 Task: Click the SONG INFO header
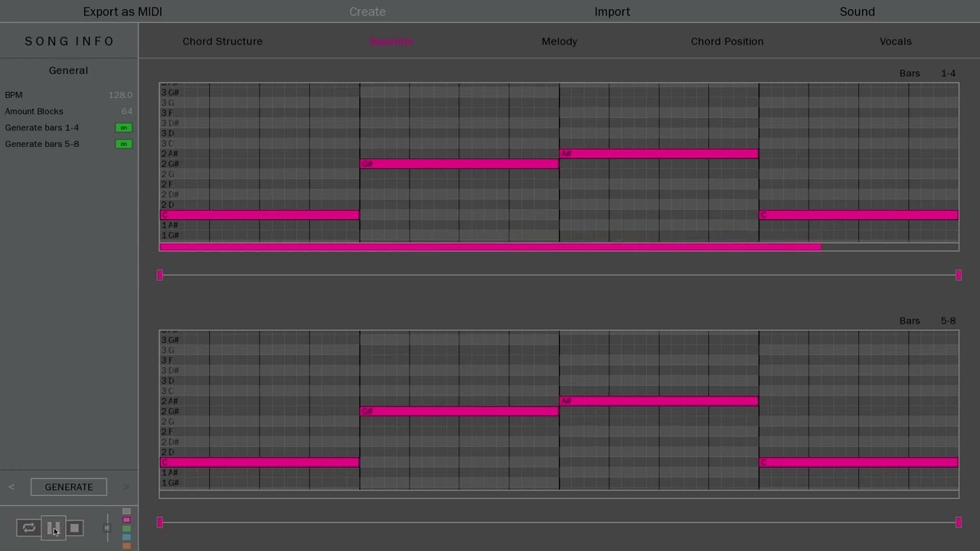70,41
